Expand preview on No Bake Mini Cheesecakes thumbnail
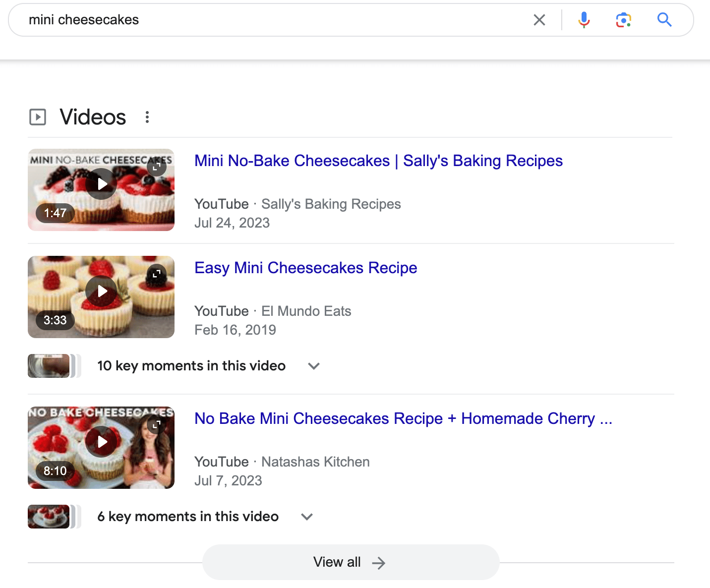 pos(156,424)
